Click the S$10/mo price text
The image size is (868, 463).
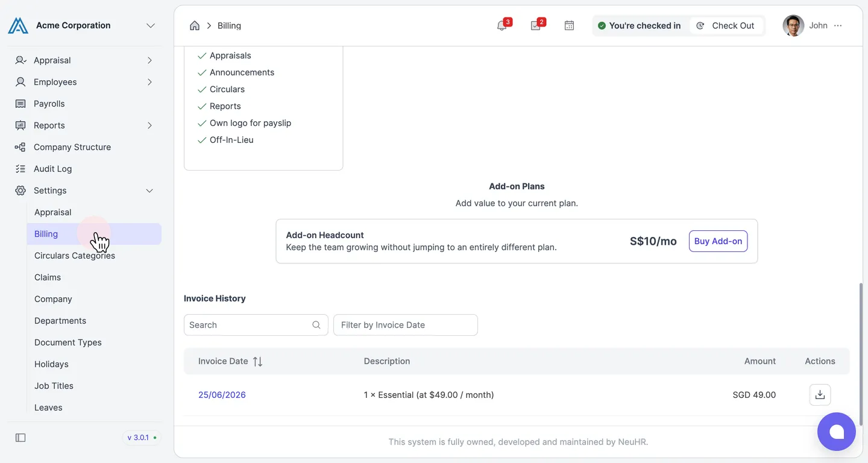653,241
